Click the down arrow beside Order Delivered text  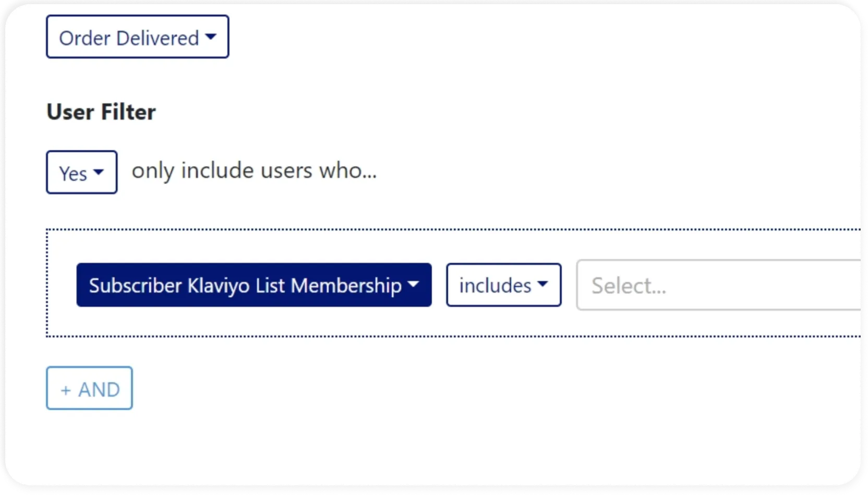click(211, 37)
